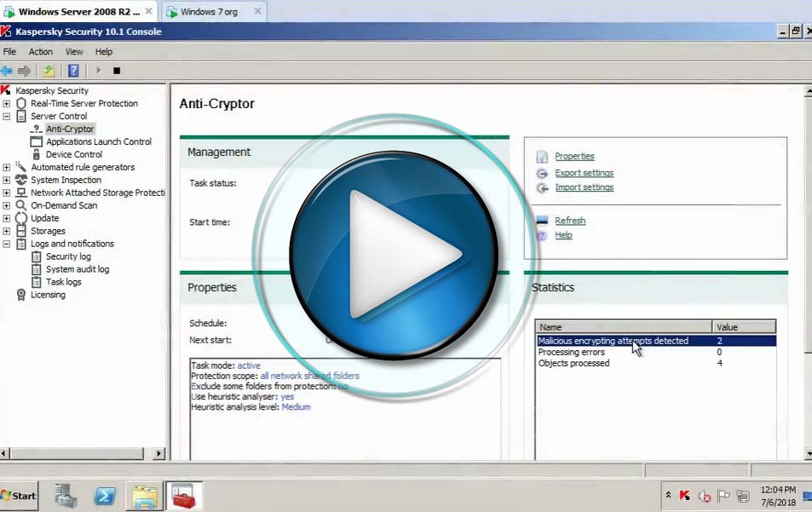812x512 pixels.
Task: Click the Security log document icon
Action: pyautogui.click(x=37, y=256)
